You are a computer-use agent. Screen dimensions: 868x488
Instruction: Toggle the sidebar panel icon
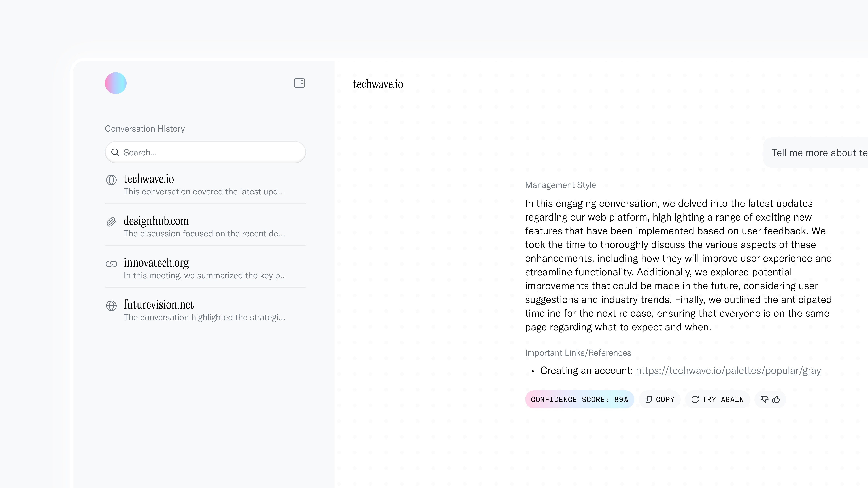(x=299, y=83)
